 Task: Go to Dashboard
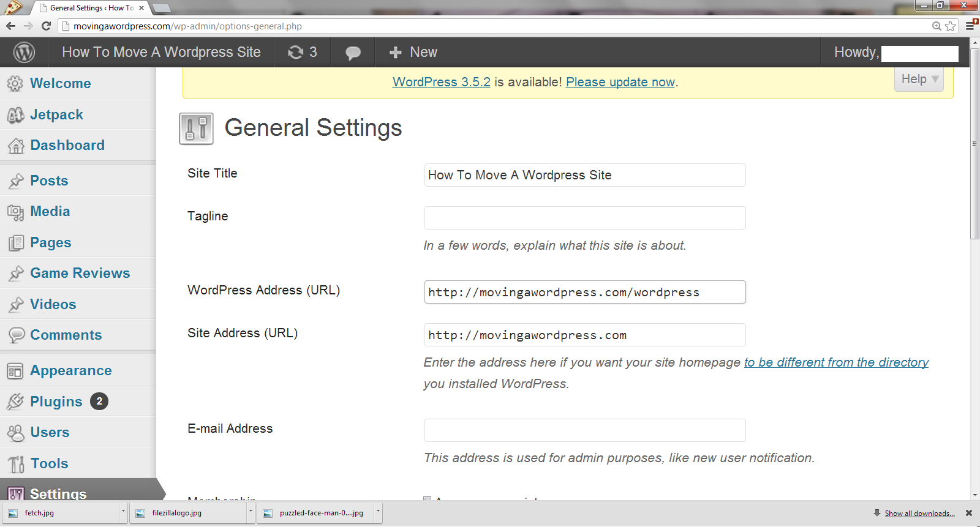point(67,146)
